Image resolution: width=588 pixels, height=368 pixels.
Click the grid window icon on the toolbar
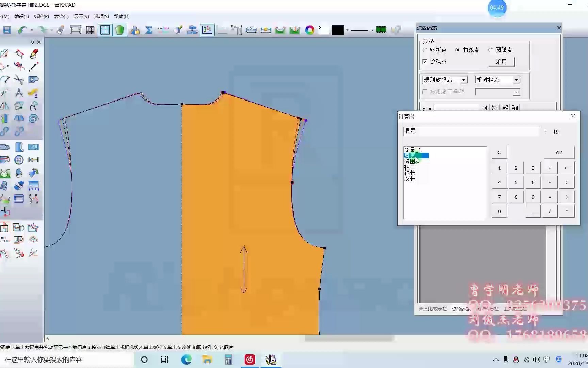click(x=105, y=30)
